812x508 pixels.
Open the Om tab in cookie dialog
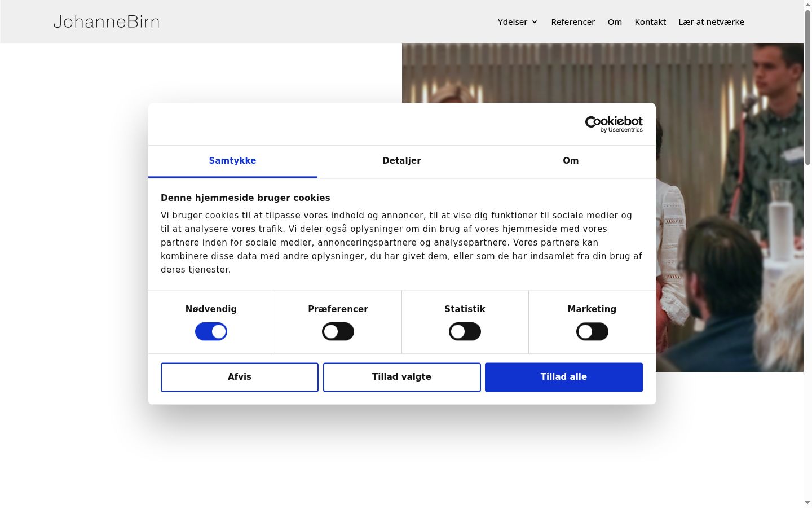point(571,161)
